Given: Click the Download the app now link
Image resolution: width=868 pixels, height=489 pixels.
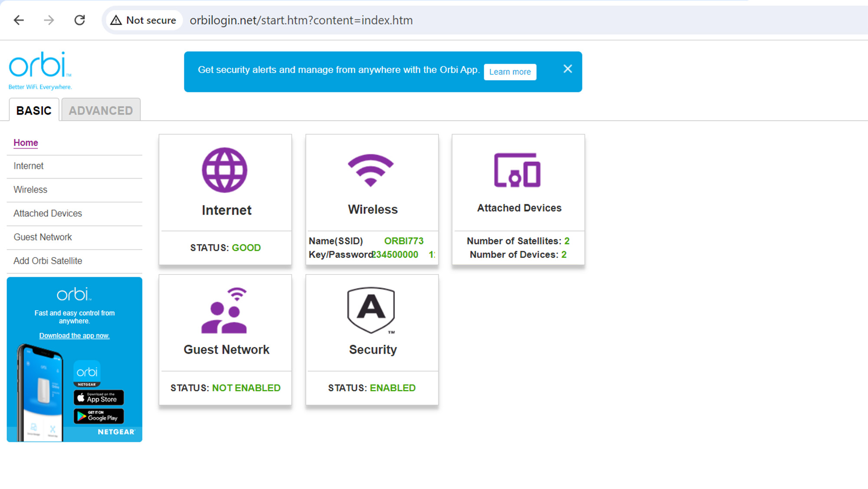Looking at the screenshot, I should click(74, 336).
